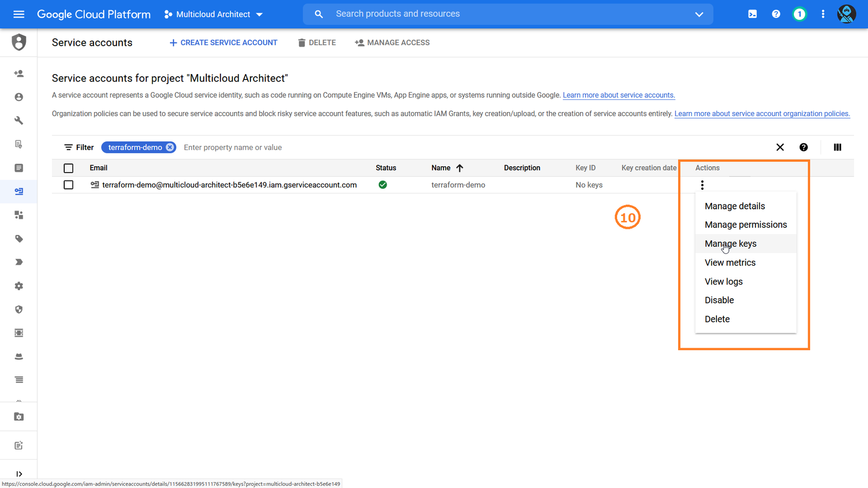Open Service Accounts sidebar icon
868x488 pixels.
pyautogui.click(x=19, y=191)
